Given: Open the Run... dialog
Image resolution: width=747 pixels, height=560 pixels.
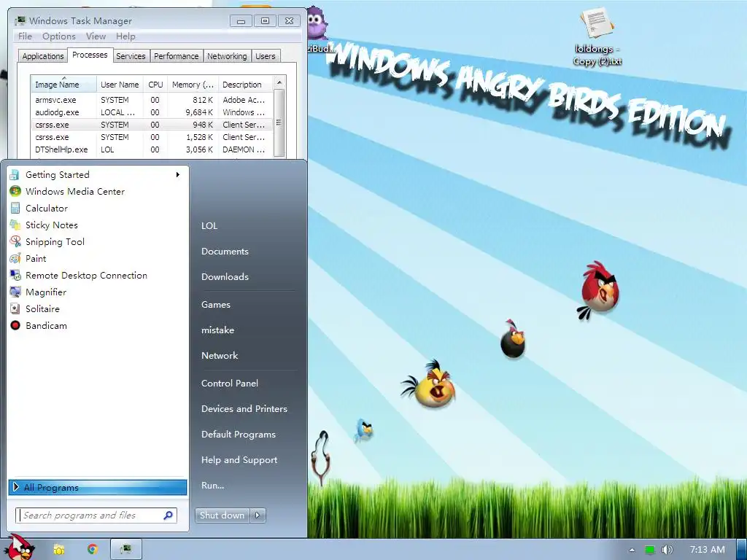Looking at the screenshot, I should [x=212, y=485].
